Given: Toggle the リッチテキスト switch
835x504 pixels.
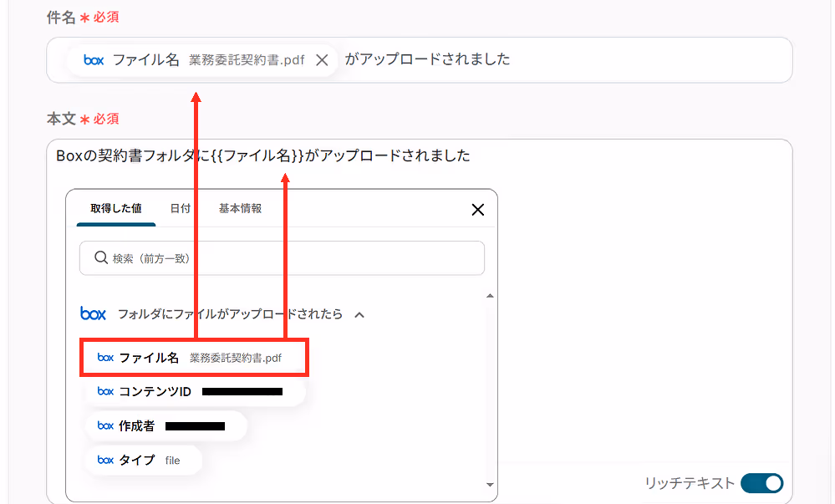Looking at the screenshot, I should pyautogui.click(x=761, y=483).
